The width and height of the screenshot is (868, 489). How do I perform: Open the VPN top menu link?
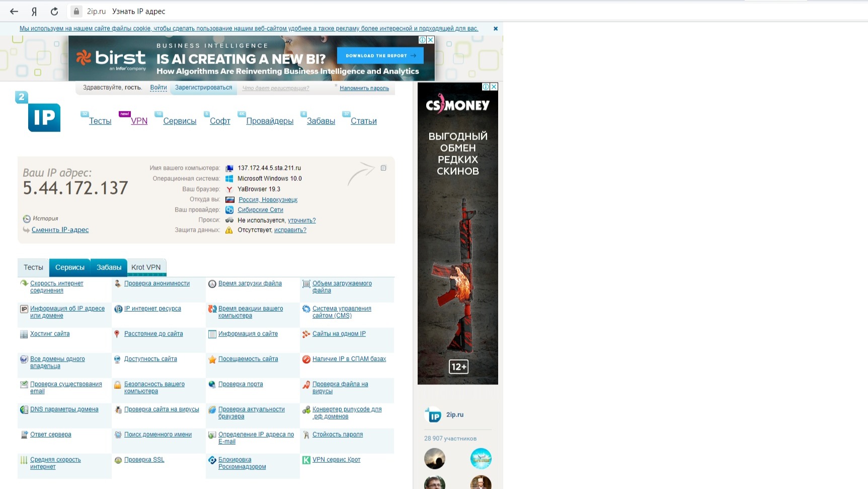139,121
